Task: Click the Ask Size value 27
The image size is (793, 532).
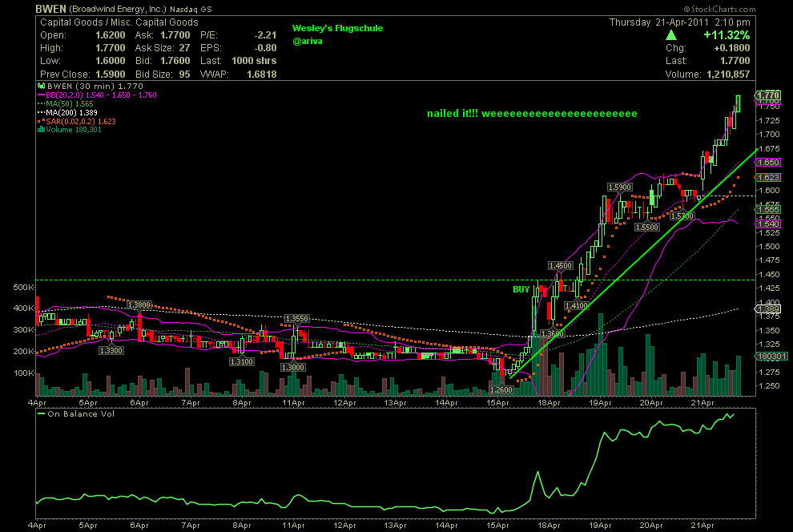Action: click(x=184, y=48)
